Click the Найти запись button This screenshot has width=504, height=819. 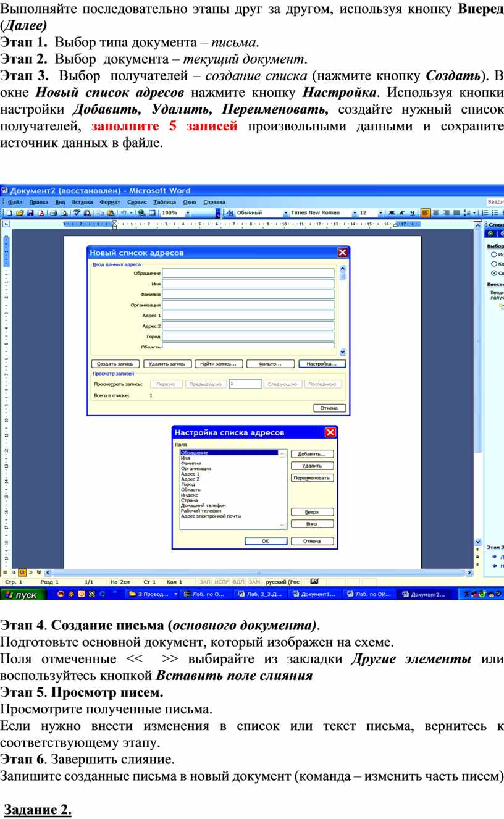(219, 364)
